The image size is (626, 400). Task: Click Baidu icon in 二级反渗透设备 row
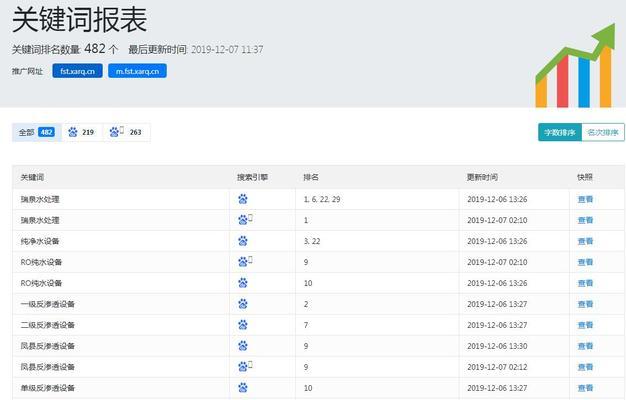click(x=242, y=325)
